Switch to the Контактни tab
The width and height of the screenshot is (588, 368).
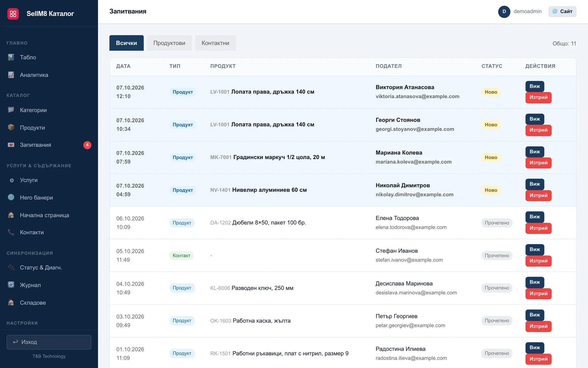point(215,43)
